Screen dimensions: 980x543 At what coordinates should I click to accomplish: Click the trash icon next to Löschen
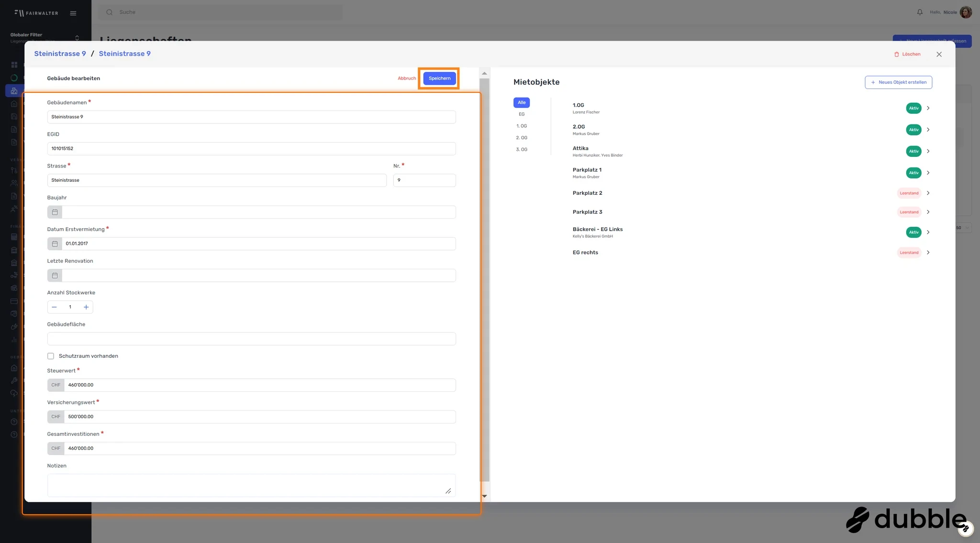pyautogui.click(x=897, y=54)
